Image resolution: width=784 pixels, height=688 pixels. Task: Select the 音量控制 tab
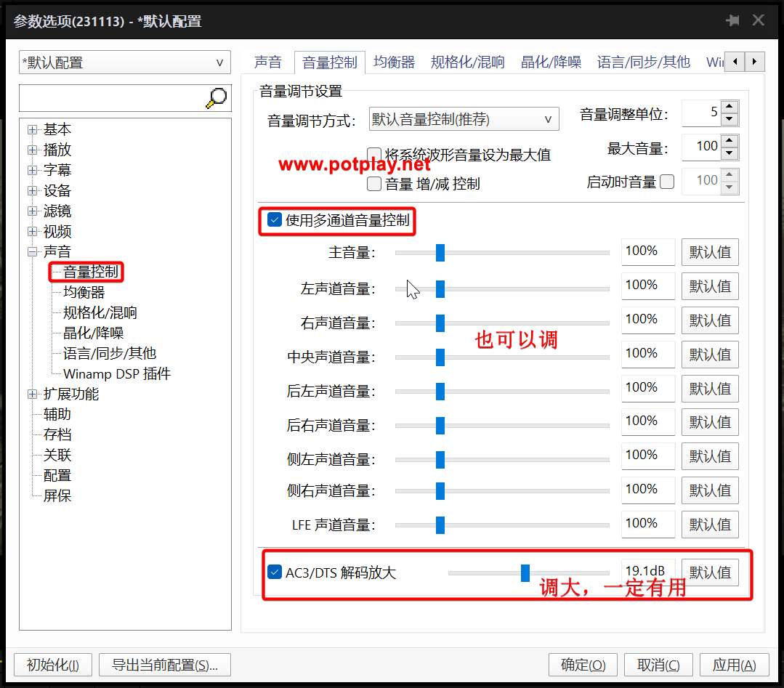coord(329,62)
